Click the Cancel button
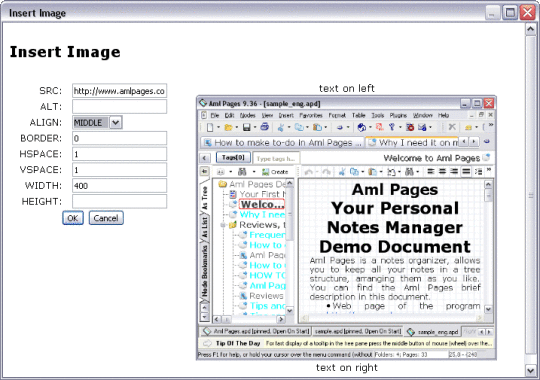Image resolution: width=540 pixels, height=380 pixels. pyautogui.click(x=106, y=218)
